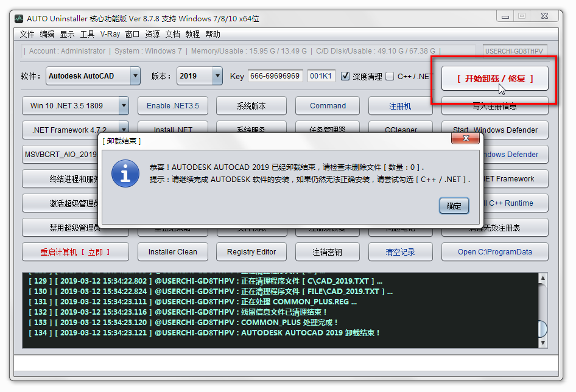Click the log scrollbar down arrow
The height and width of the screenshot is (392, 576).
point(543,343)
